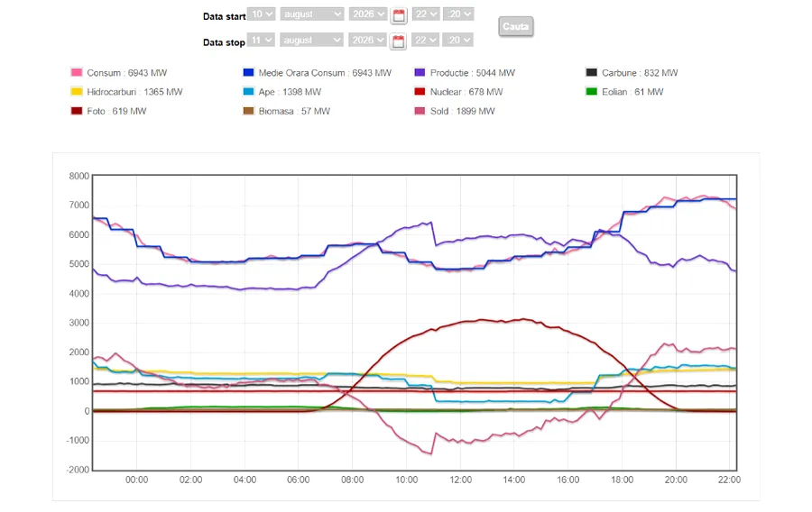Open the Data stop year dropdown
The width and height of the screenshot is (812, 512).
pos(368,40)
